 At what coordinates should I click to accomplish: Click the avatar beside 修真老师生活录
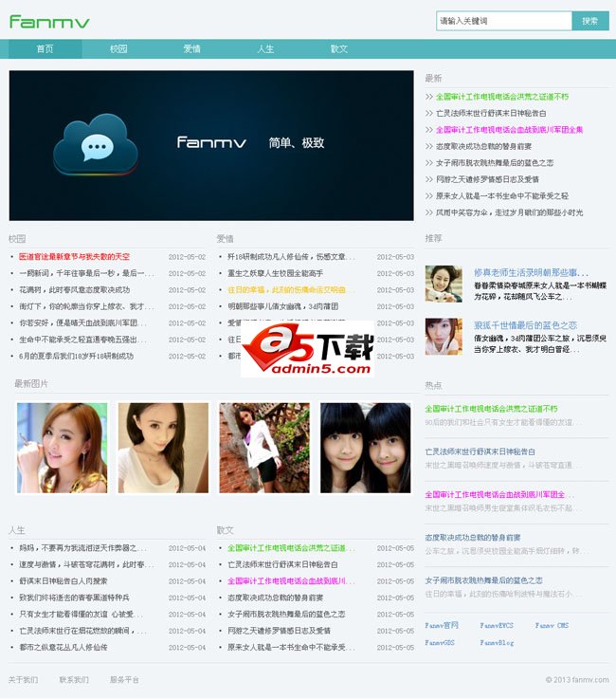tap(444, 284)
